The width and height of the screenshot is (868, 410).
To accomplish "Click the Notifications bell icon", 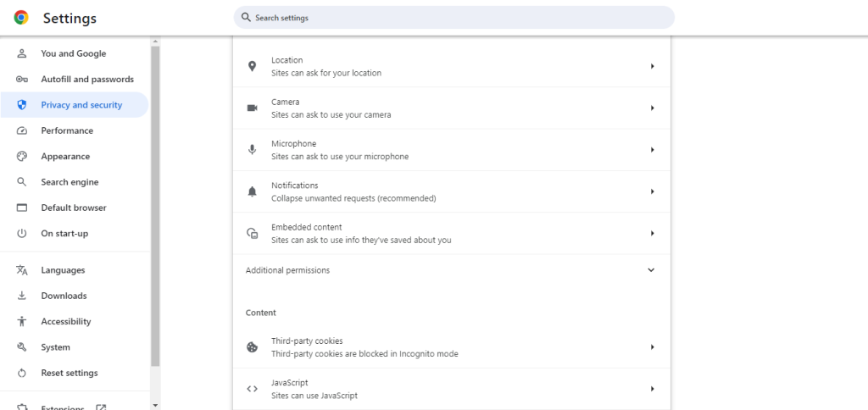I will coord(252,191).
